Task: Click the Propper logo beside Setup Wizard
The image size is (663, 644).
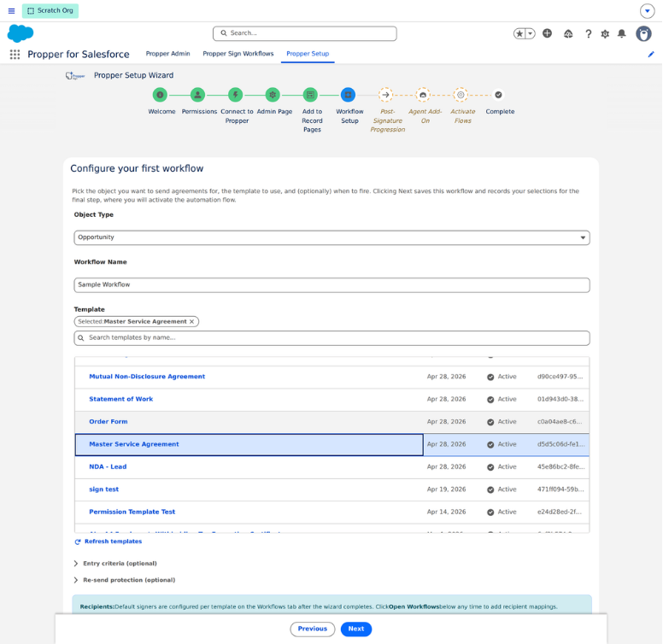Action: pos(75,76)
